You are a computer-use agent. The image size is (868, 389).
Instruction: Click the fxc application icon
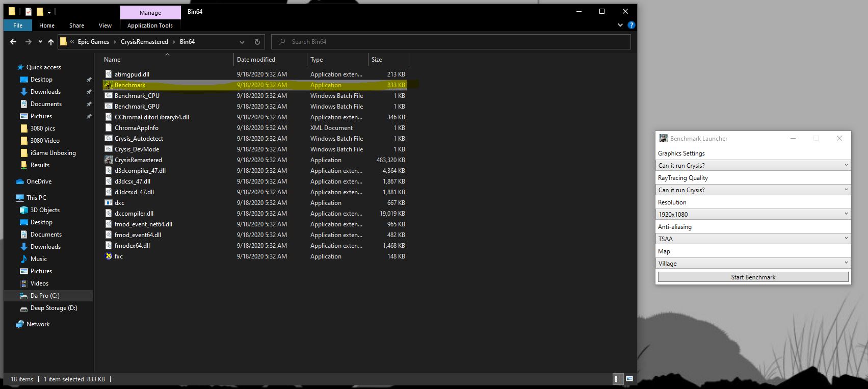coord(109,256)
